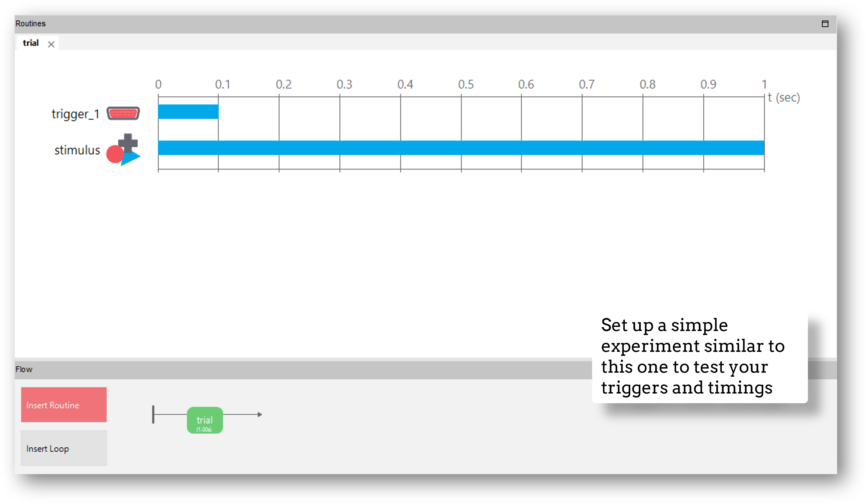The height and width of the screenshot is (504, 867).
Task: Click the 0 second timeline label
Action: 158,84
